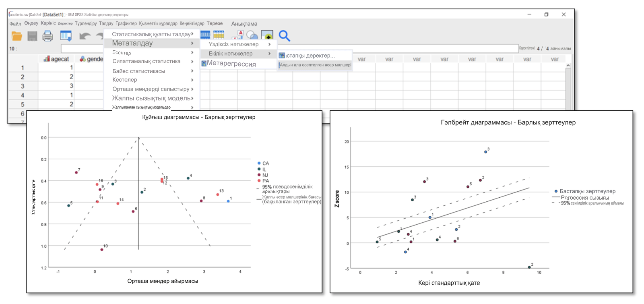Choose the raw data (бастапқы деректер...) entry
This screenshot has width=644, height=304.
[315, 56]
